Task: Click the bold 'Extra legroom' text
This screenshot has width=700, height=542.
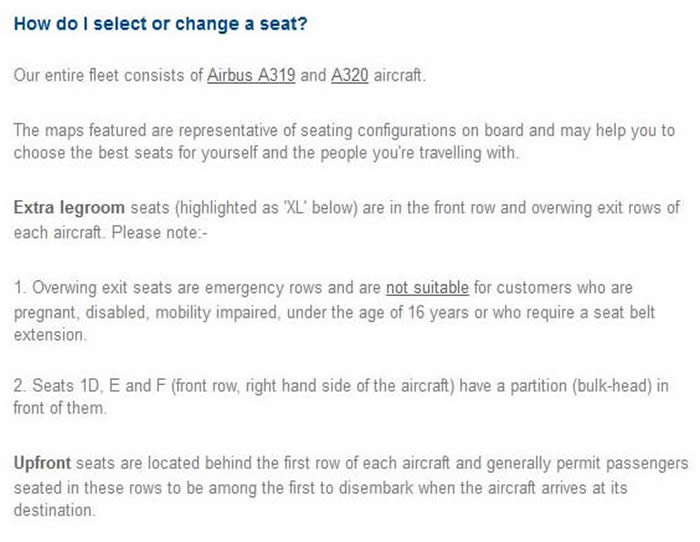Action: 69,208
